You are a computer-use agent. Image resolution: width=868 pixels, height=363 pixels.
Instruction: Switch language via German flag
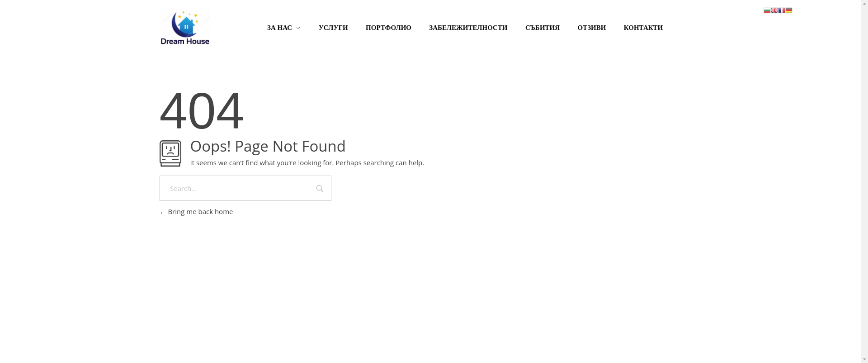click(789, 10)
